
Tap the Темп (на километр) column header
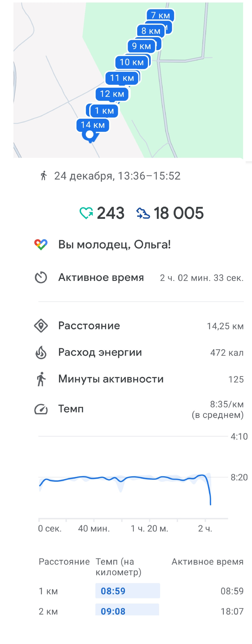click(x=119, y=567)
